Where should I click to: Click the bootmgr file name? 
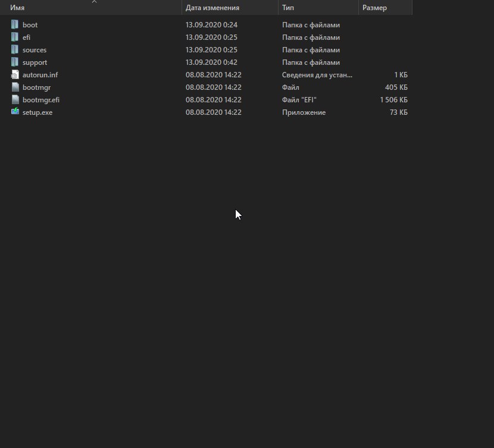tap(36, 87)
